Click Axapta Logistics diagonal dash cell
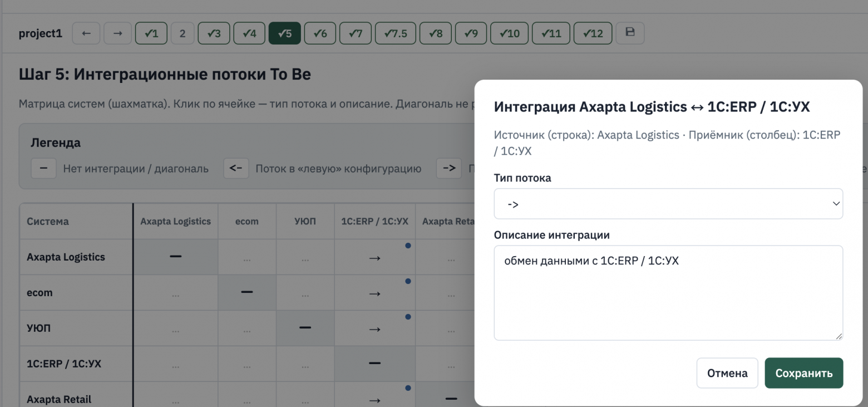This screenshot has height=407, width=868. [176, 257]
